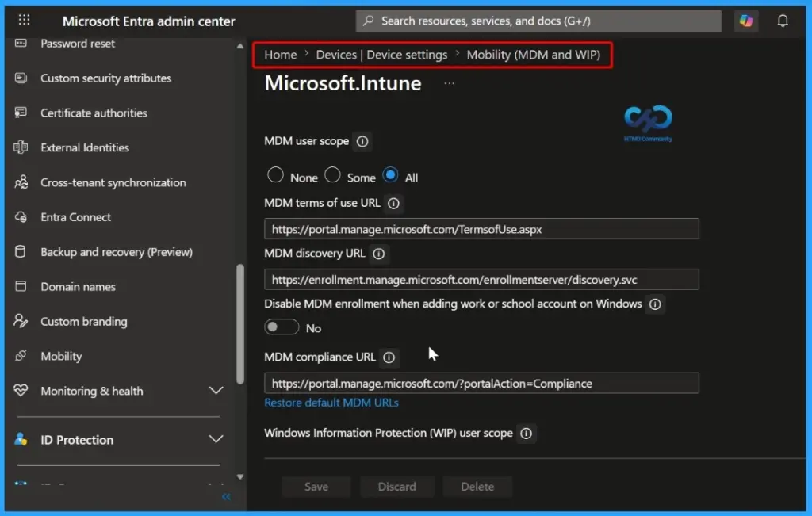
Task: Open Custom security attributes
Action: [106, 78]
